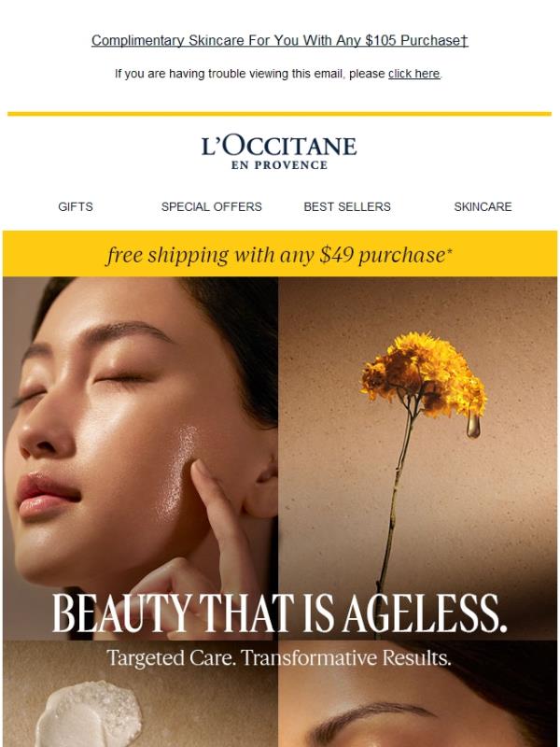Click the golden oil droplet on flower
The image size is (560, 747).
point(473,424)
